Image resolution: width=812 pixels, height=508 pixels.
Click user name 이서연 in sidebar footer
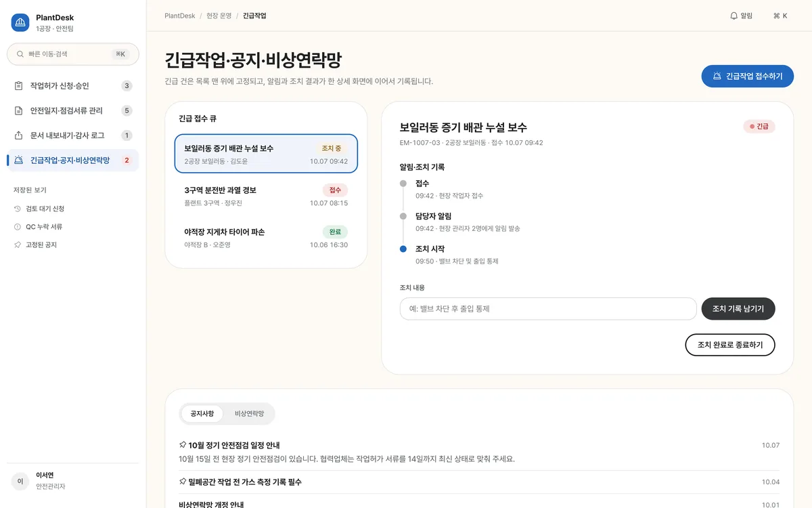(45, 475)
